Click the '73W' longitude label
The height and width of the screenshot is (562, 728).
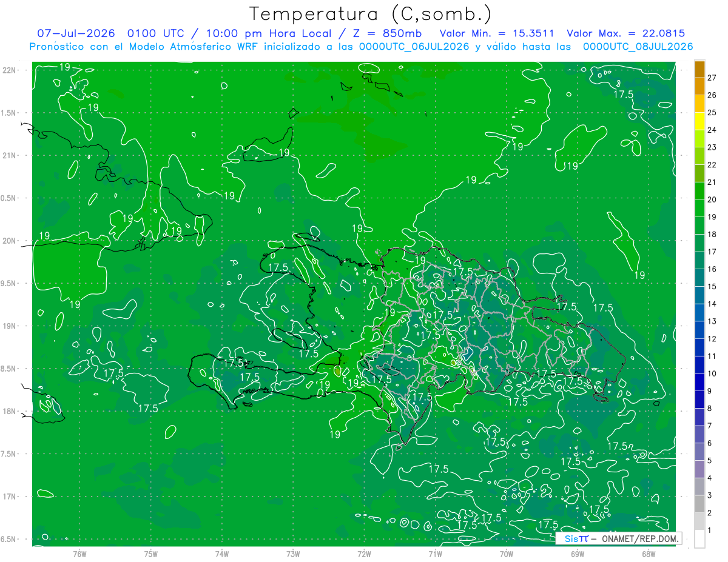click(293, 554)
